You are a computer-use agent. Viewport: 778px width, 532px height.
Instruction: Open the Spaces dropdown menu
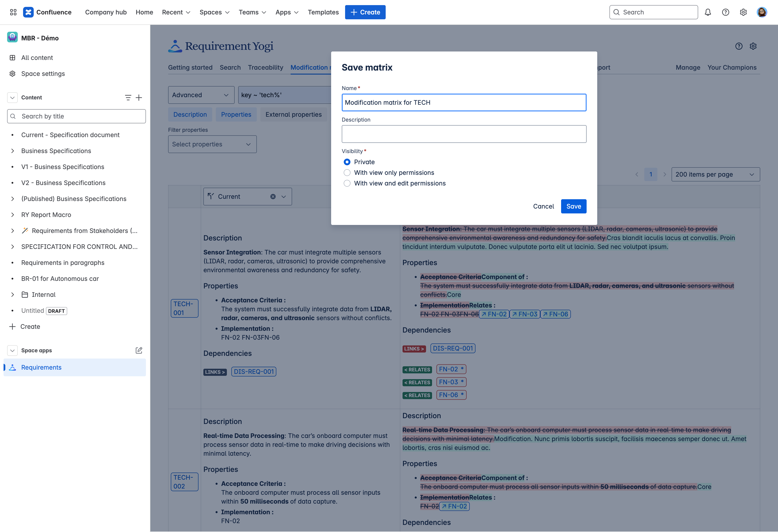(214, 12)
